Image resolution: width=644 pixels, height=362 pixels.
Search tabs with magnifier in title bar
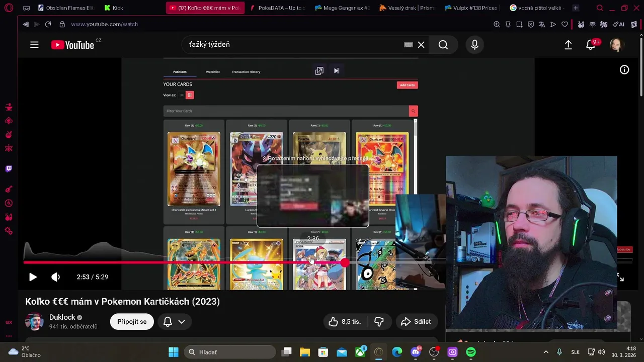600,8
